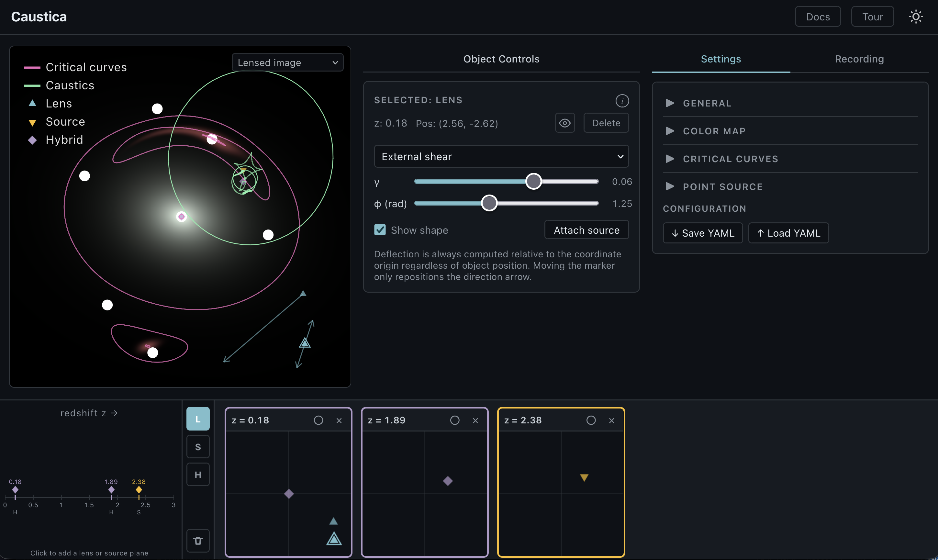Click the Critical curves legend entry
The height and width of the screenshot is (560, 938).
(x=75, y=67)
